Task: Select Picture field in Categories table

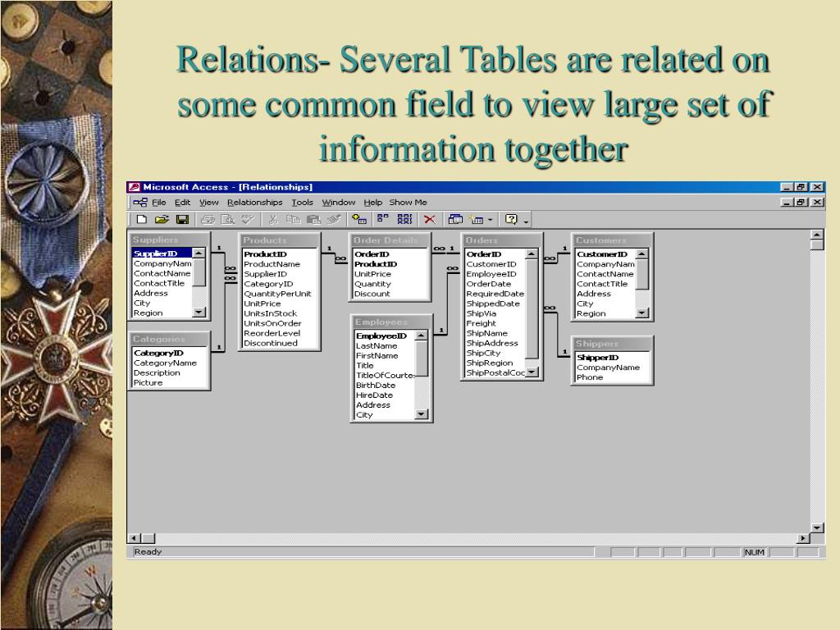Action: [169, 382]
